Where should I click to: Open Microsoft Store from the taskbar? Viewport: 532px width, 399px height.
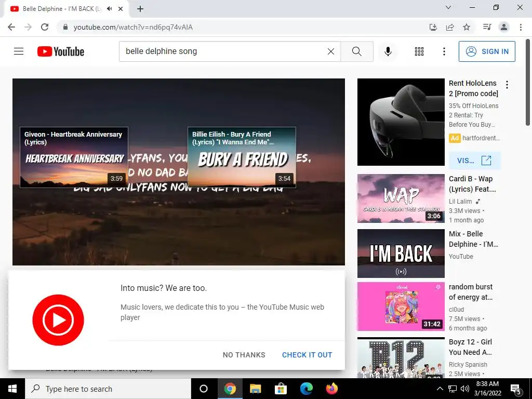tap(281, 389)
